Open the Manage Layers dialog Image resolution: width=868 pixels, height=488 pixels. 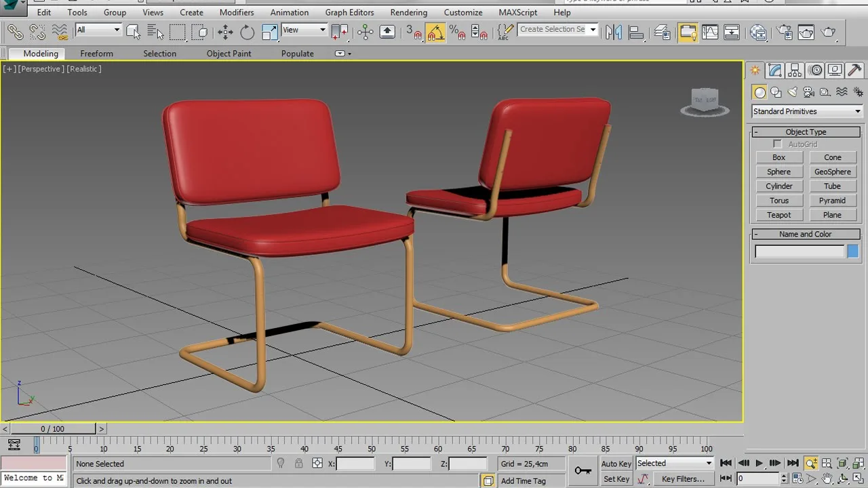tap(663, 32)
